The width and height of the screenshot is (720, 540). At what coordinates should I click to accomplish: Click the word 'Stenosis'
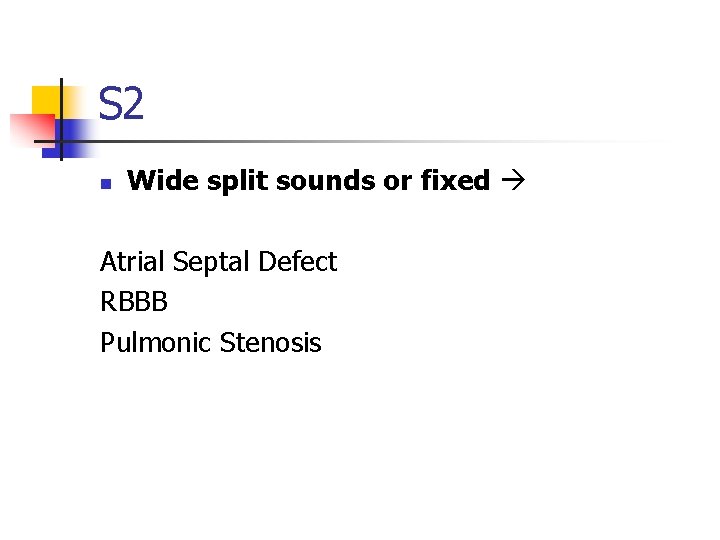270,343
